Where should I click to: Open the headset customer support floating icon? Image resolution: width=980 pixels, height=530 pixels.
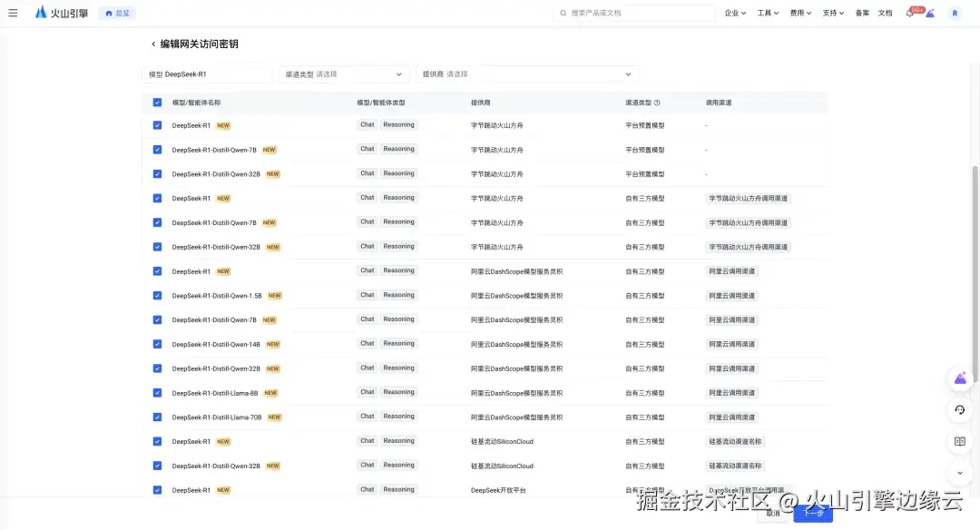tap(960, 410)
